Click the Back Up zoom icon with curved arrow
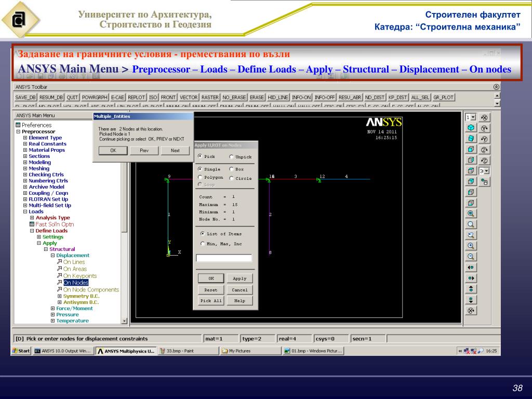 click(471, 235)
